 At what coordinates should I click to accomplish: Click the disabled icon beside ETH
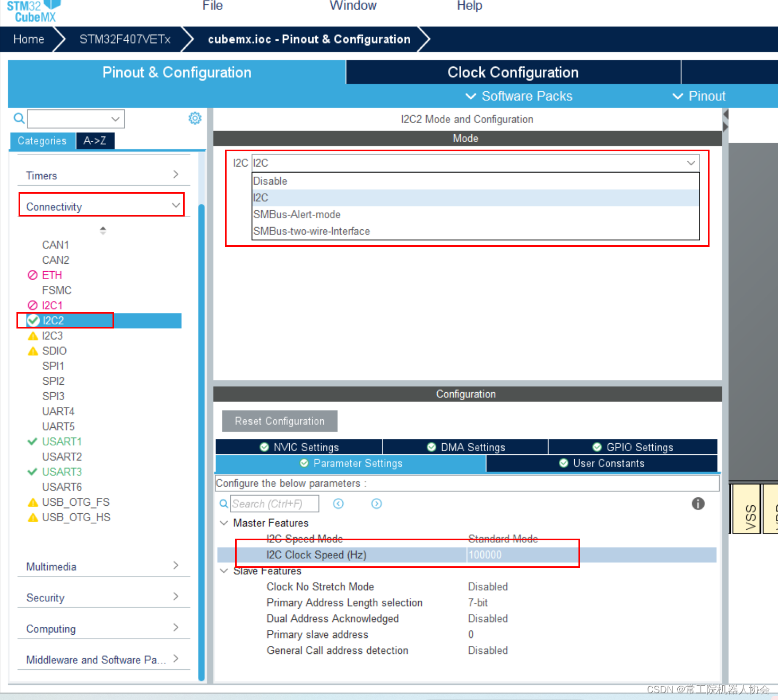(32, 275)
